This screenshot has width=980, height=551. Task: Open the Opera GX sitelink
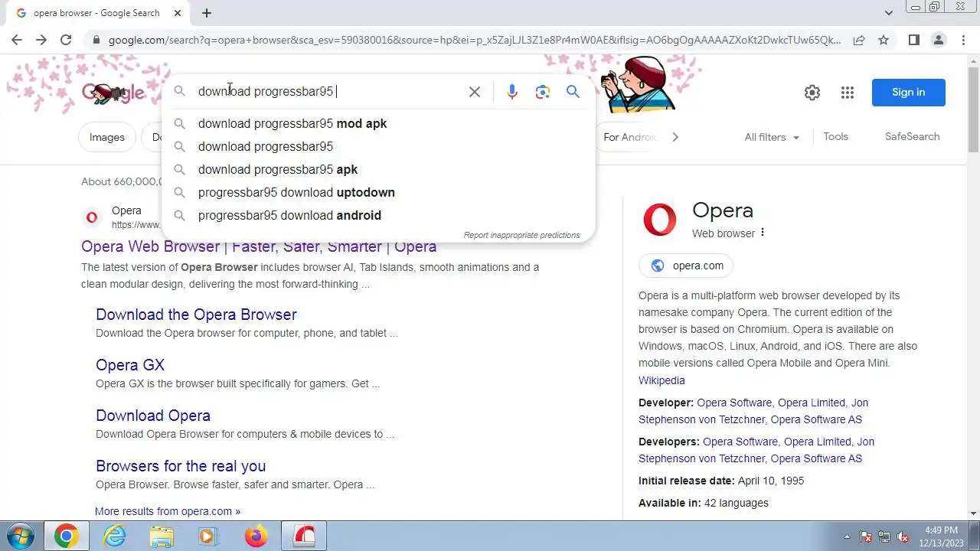(x=130, y=365)
